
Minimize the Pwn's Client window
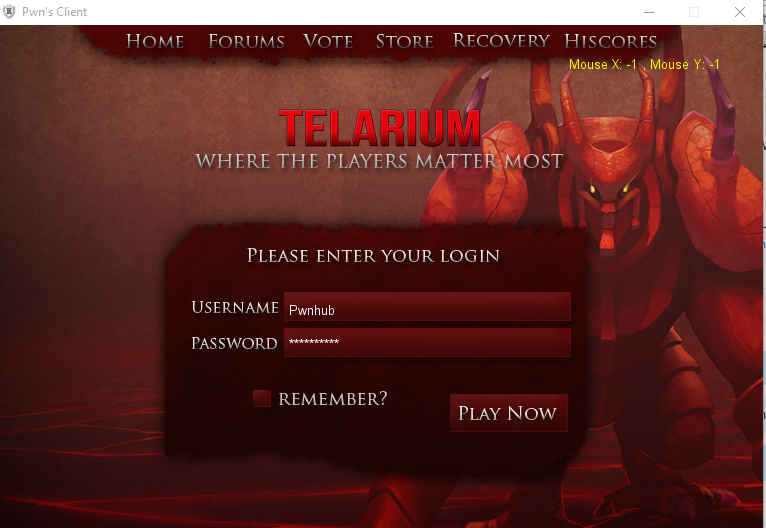(649, 12)
